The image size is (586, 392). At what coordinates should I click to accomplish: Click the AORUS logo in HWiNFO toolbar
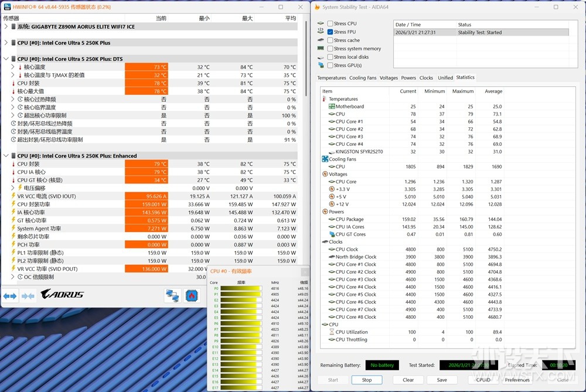(62, 294)
